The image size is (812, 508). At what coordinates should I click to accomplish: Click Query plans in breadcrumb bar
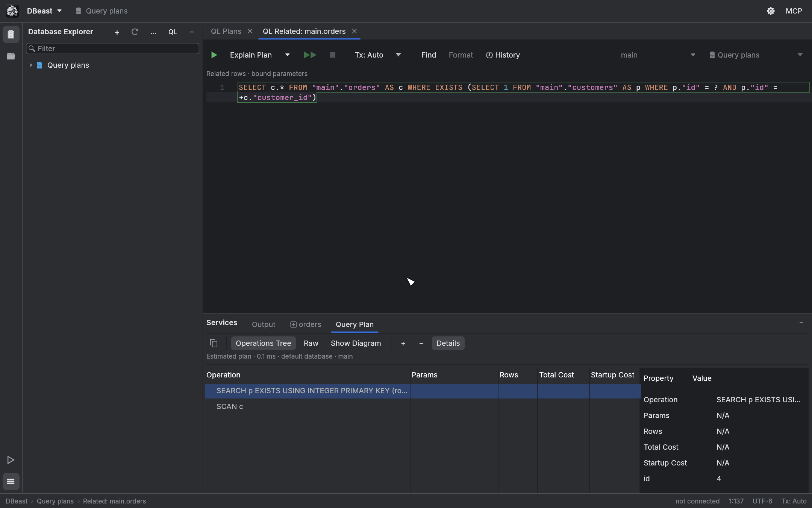coord(55,501)
